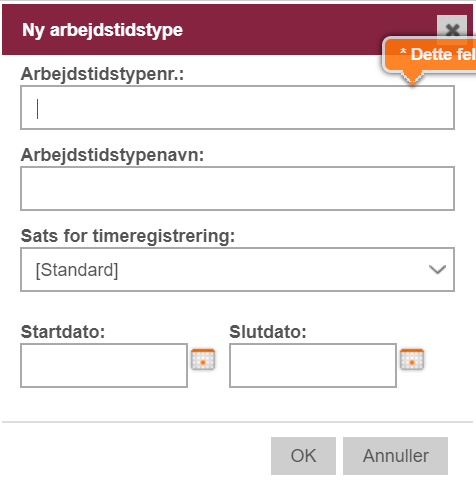476x496 pixels.
Task: Click the 'Arbejdstidstypenr.:' label
Action: click(x=102, y=74)
